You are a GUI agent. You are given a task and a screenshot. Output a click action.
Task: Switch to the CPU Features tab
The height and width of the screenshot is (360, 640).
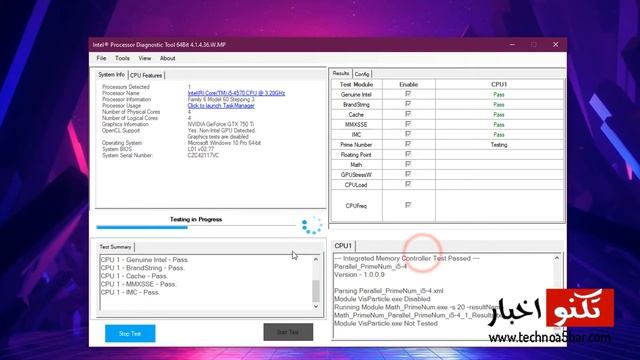coord(146,76)
